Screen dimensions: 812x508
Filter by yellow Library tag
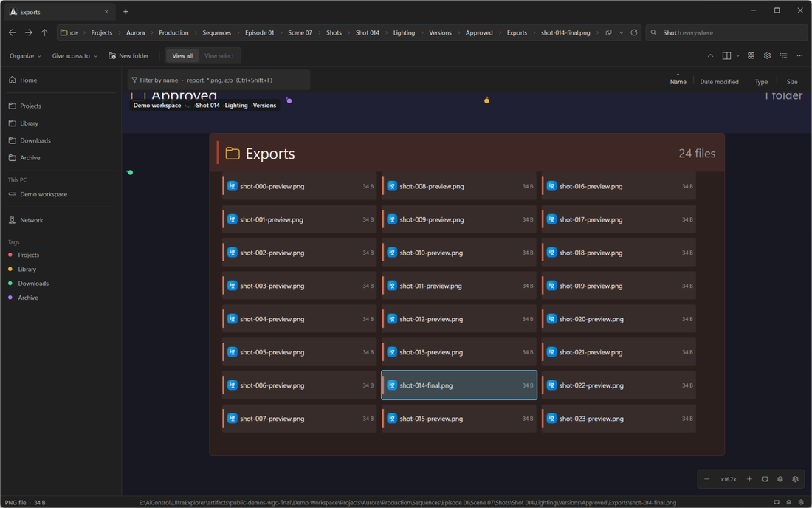pyautogui.click(x=61, y=270)
